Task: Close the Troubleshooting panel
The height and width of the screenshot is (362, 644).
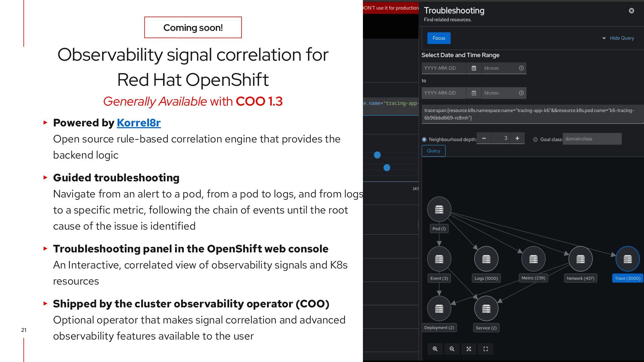Action: (x=631, y=11)
